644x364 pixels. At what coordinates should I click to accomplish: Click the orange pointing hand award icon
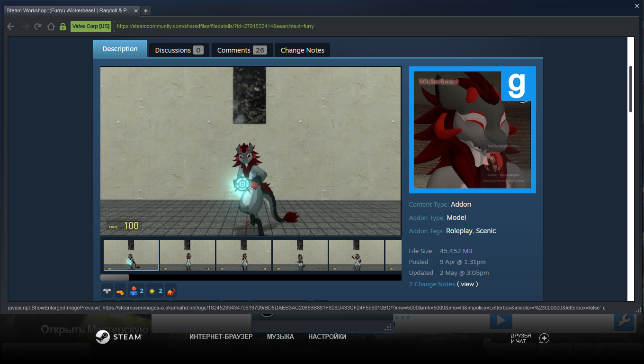pos(120,291)
